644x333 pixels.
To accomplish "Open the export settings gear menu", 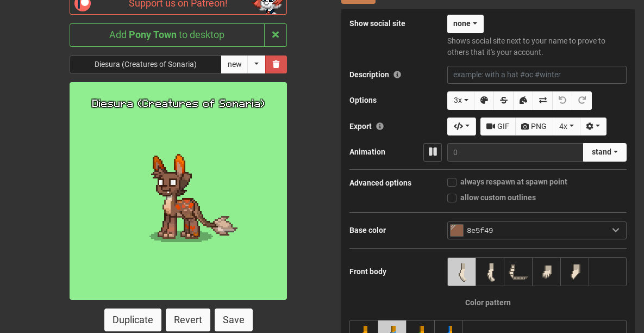I will point(593,126).
